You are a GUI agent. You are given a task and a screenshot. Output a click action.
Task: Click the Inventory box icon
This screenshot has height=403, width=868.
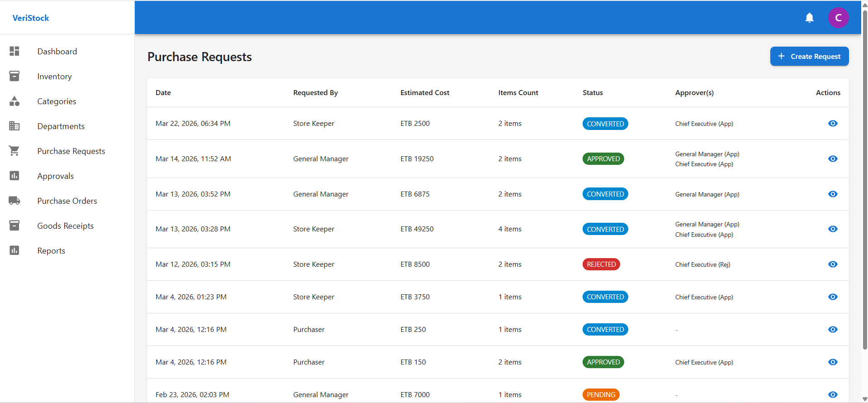(x=14, y=76)
